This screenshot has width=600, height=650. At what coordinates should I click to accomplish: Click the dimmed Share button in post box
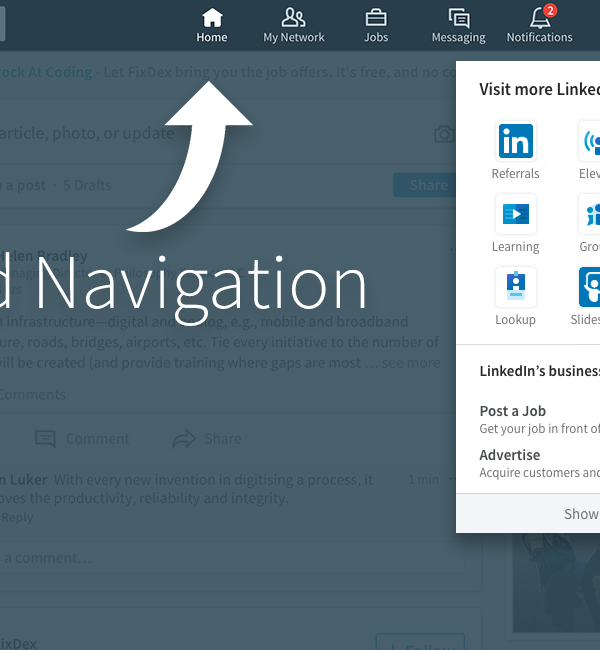coord(425,185)
